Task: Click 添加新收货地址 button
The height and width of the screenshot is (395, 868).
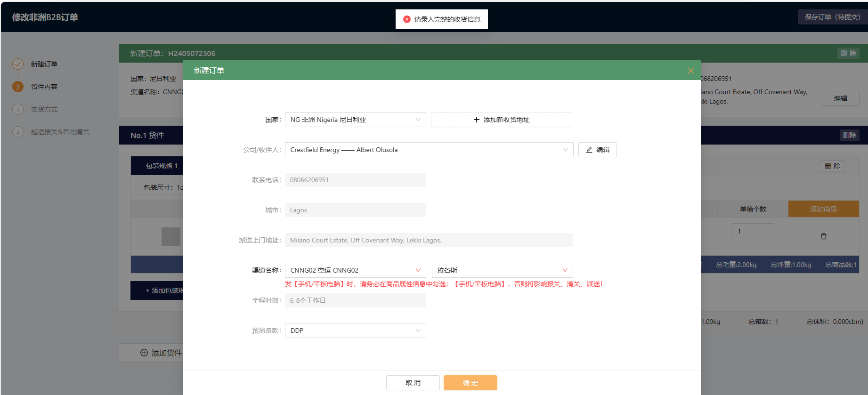Action: point(501,120)
